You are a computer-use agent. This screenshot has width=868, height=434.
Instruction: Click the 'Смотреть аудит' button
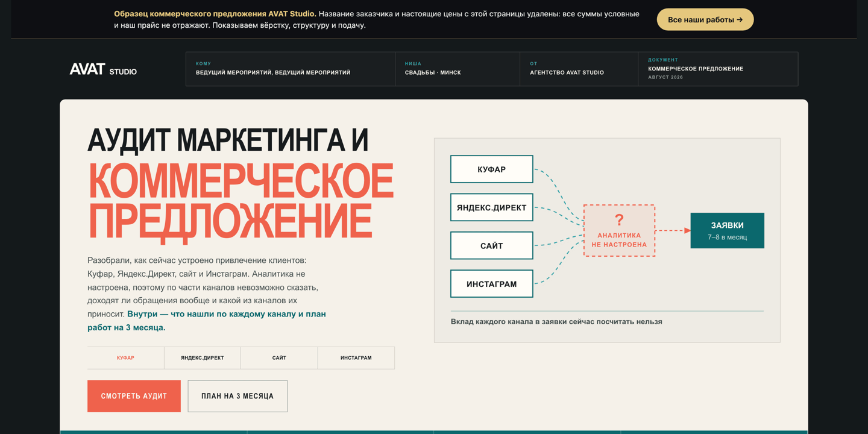134,396
